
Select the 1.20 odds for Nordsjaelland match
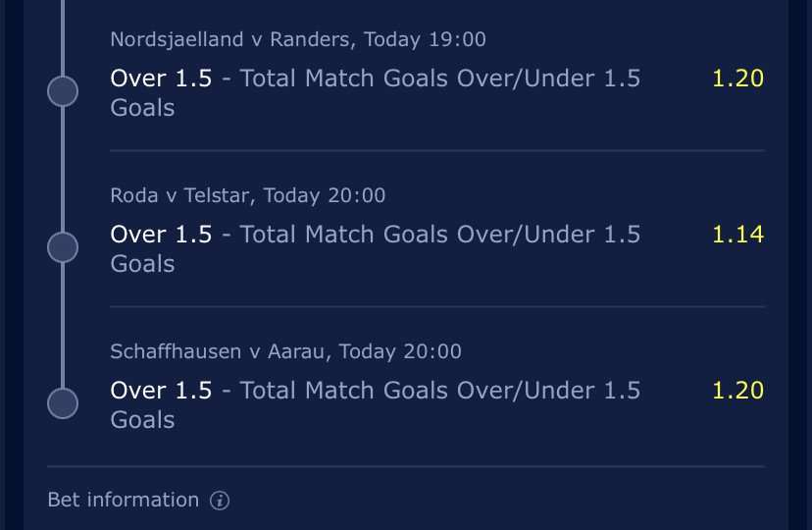point(737,79)
